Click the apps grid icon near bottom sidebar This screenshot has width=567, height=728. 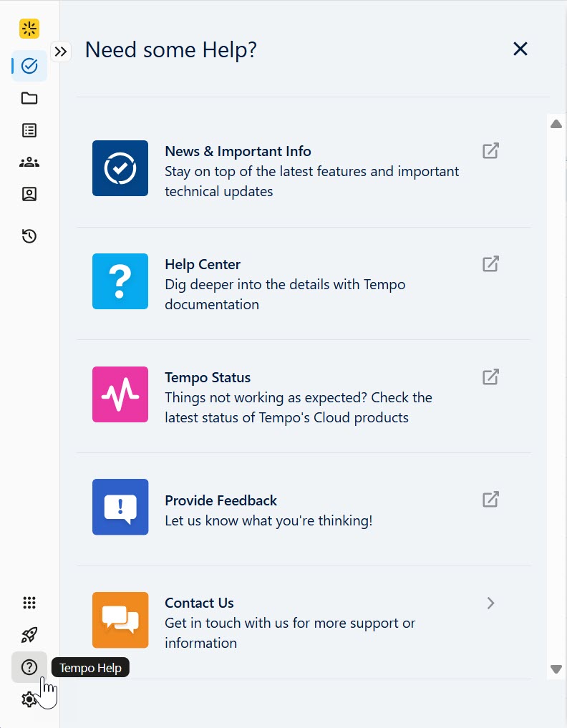coord(29,602)
